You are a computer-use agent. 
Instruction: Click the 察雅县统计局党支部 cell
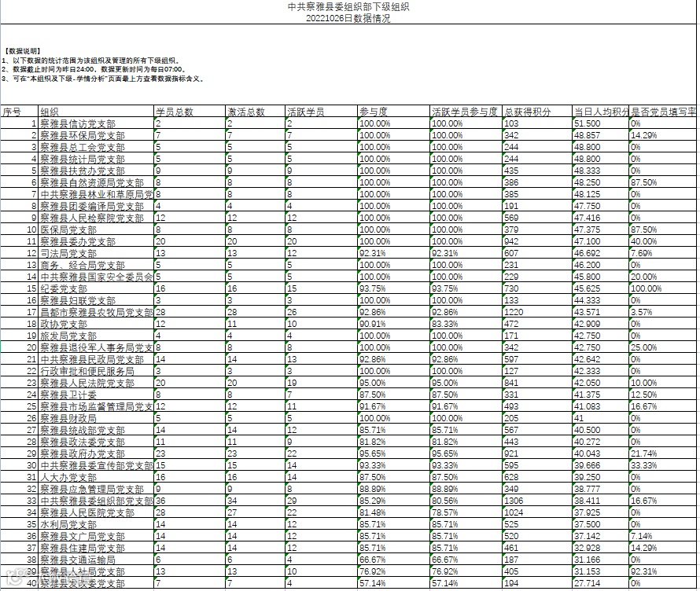(x=95, y=159)
